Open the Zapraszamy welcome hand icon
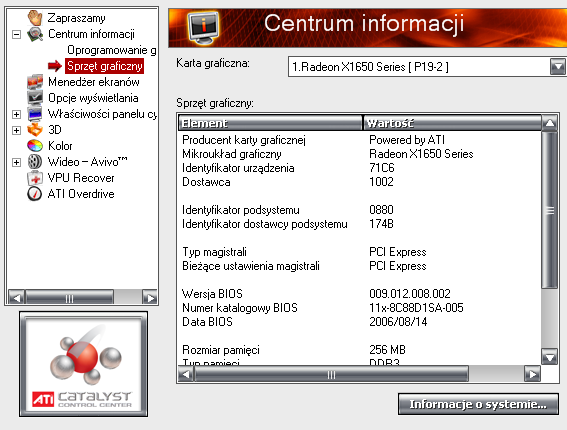Screen dimensions: 567x430 [x=35, y=18]
